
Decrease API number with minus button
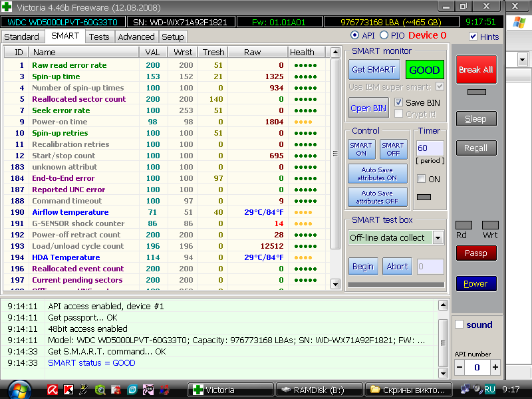coord(460,367)
